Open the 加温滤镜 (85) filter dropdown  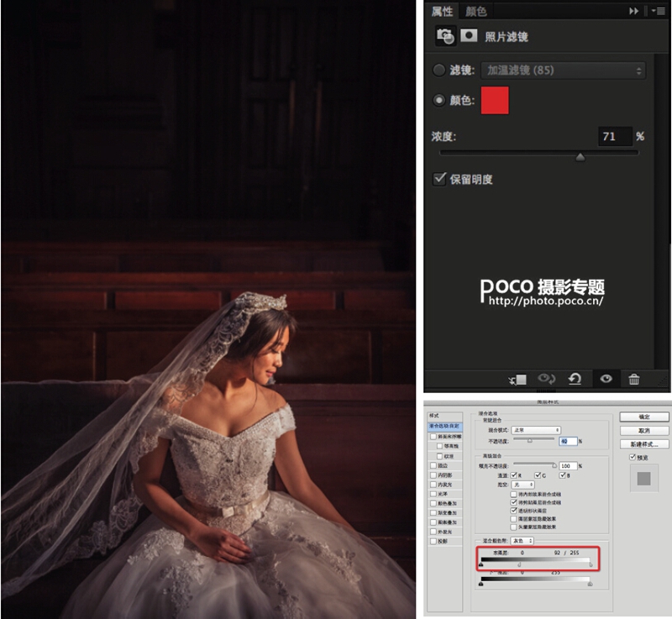tap(563, 71)
